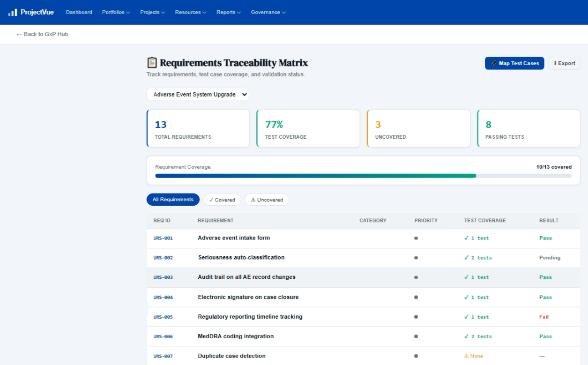Click the priority dot in URS-004 row
This screenshot has height=365, width=588.
pos(416,297)
